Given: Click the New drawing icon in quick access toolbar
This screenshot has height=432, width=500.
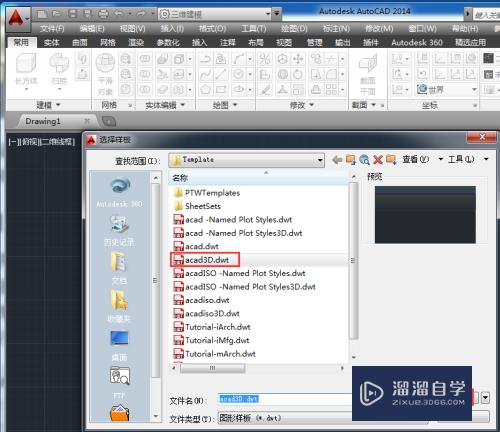Looking at the screenshot, I should tap(42, 14).
